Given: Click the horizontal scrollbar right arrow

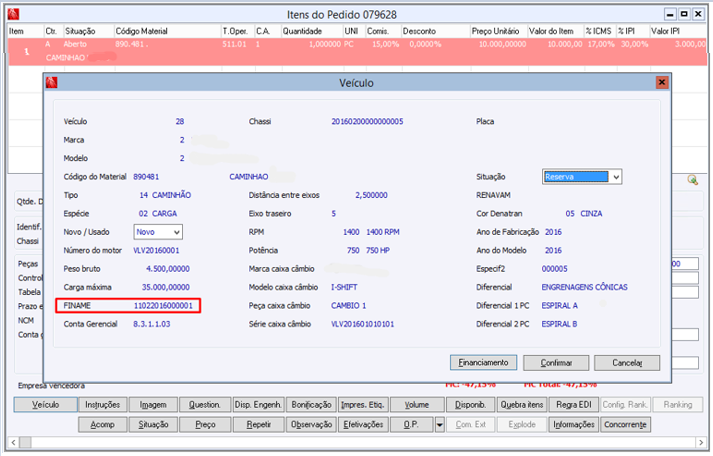Looking at the screenshot, I should click(x=701, y=442).
